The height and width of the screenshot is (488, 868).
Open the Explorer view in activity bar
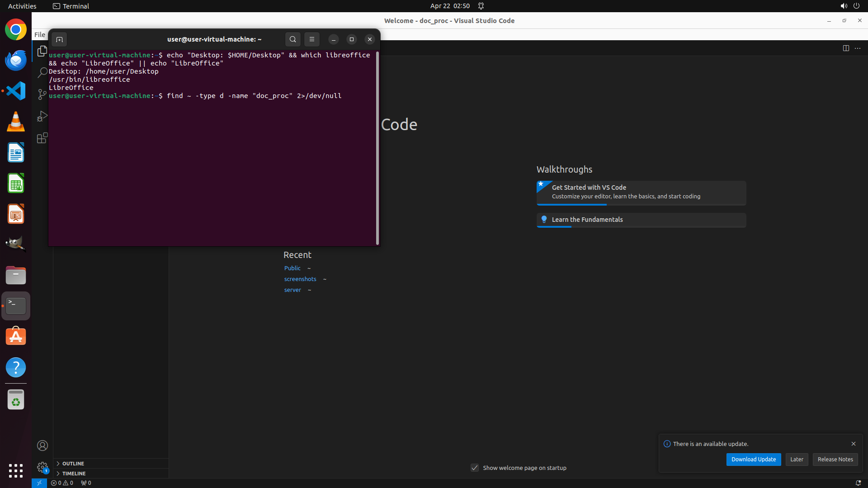(x=42, y=51)
